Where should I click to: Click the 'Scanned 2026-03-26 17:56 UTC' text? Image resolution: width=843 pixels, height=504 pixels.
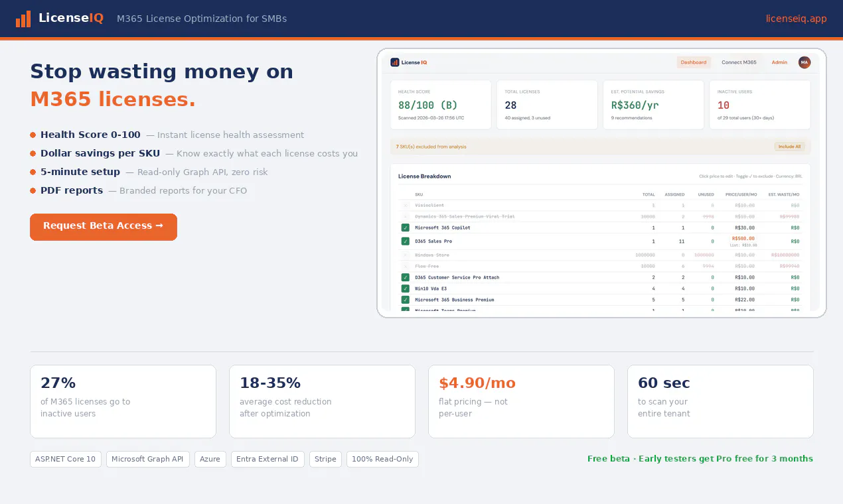pyautogui.click(x=431, y=118)
